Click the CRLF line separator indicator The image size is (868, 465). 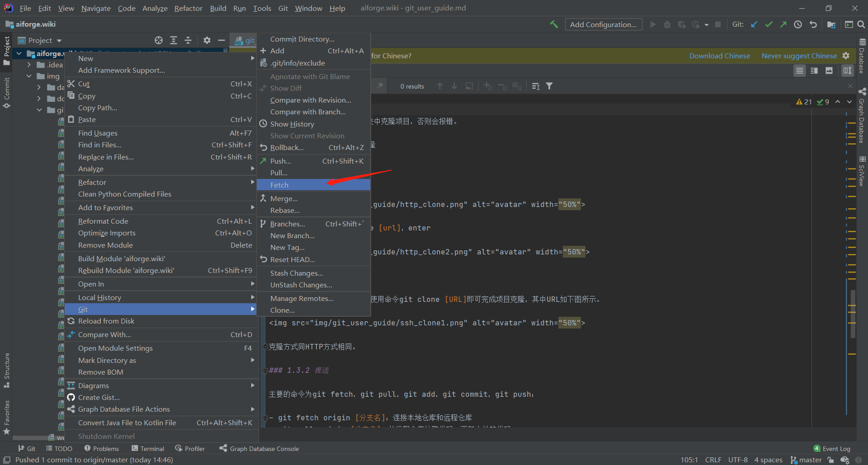tap(713, 460)
